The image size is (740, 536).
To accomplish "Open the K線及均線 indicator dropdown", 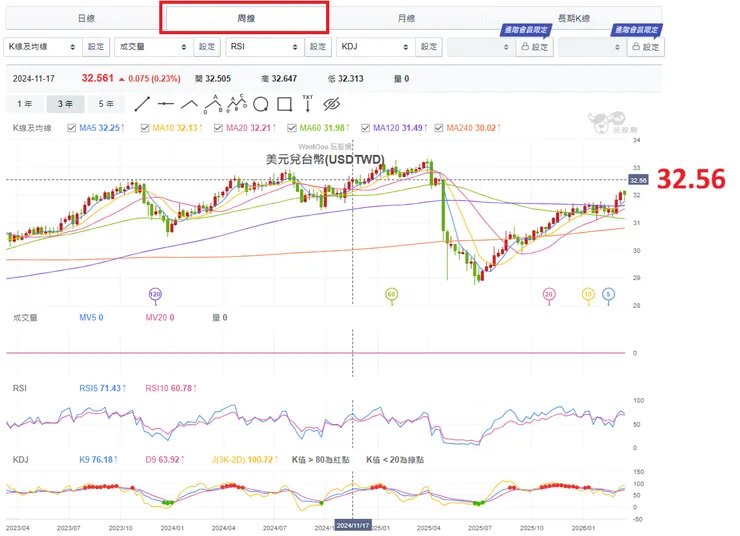I will [42, 47].
